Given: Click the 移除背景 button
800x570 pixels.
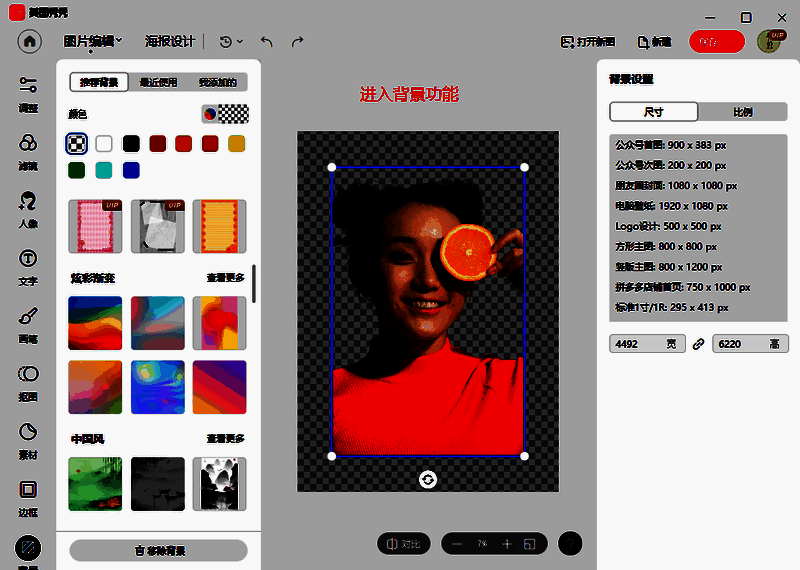Looking at the screenshot, I should [158, 550].
